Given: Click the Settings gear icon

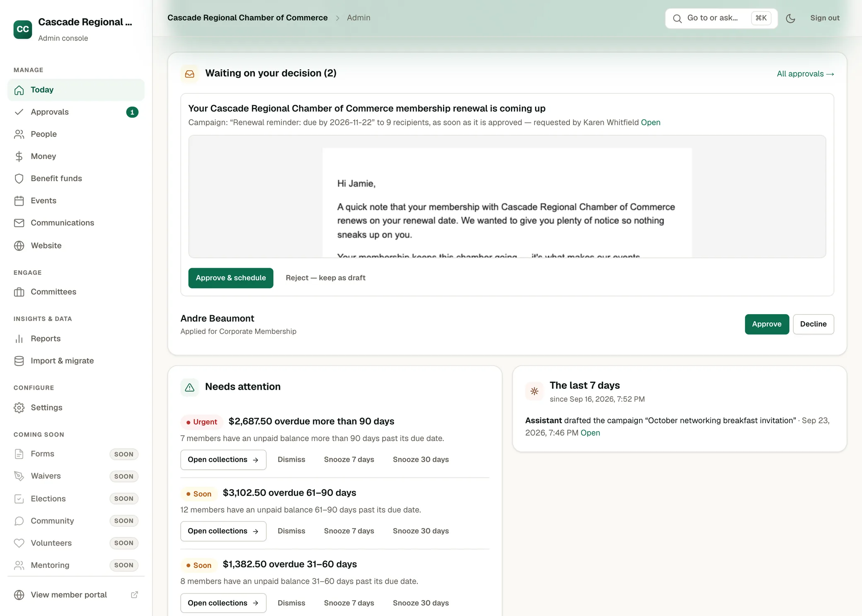Looking at the screenshot, I should (x=19, y=407).
